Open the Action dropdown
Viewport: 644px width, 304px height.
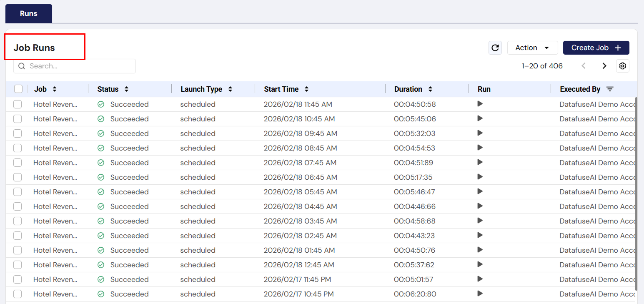point(532,48)
